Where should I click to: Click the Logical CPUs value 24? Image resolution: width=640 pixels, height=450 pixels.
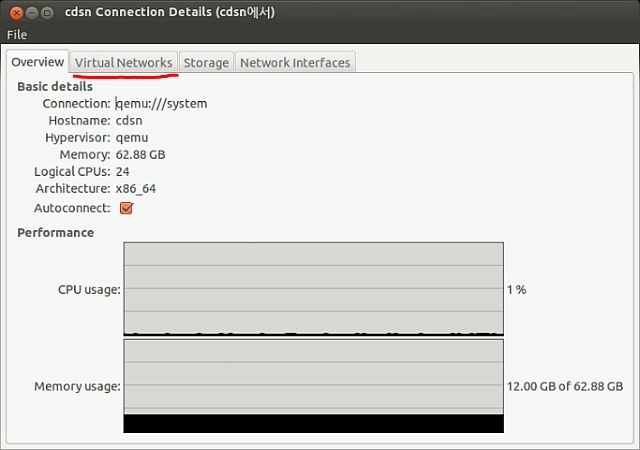122,172
